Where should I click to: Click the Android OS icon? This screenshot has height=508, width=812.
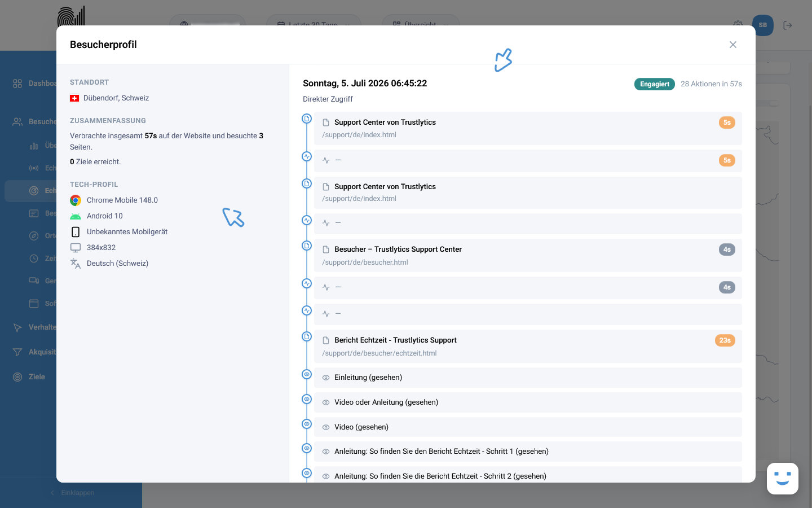click(x=76, y=216)
